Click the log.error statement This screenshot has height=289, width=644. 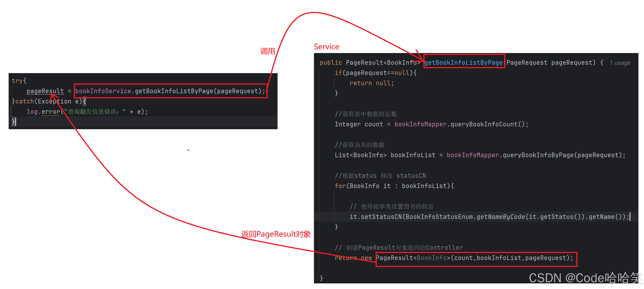tap(88, 112)
